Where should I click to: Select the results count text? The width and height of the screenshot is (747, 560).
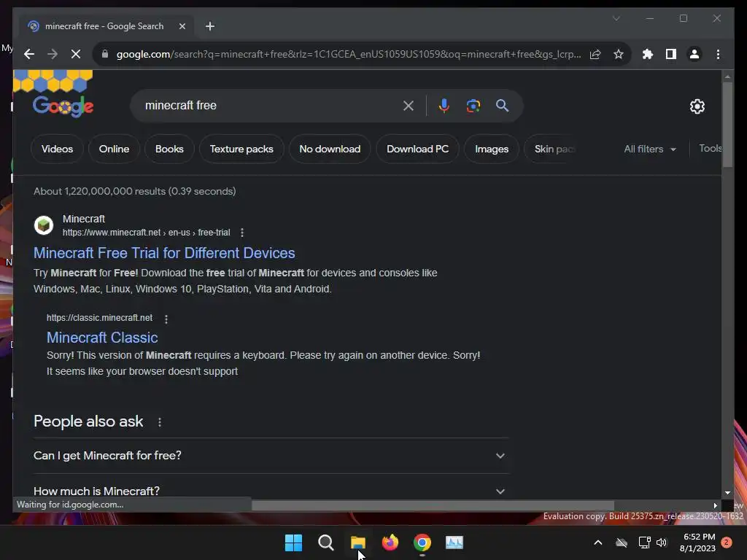135,192
